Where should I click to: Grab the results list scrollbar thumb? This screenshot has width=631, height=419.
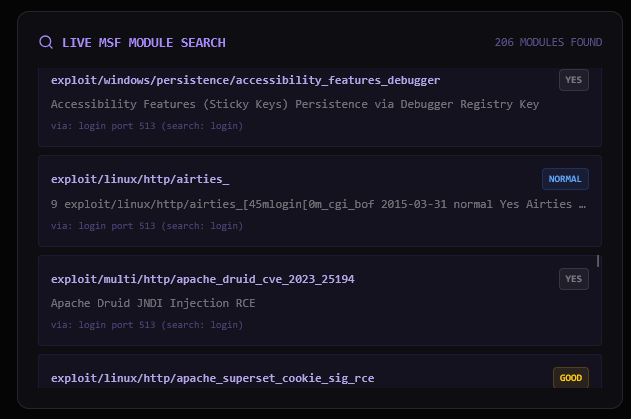[x=598, y=261]
